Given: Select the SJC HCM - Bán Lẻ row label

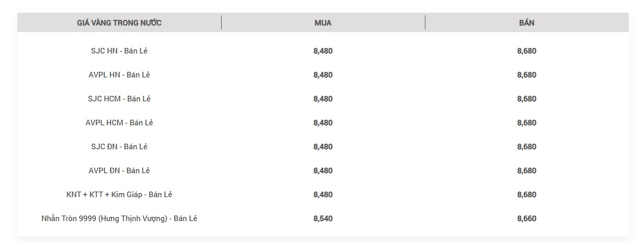Looking at the screenshot, I should click(119, 99).
